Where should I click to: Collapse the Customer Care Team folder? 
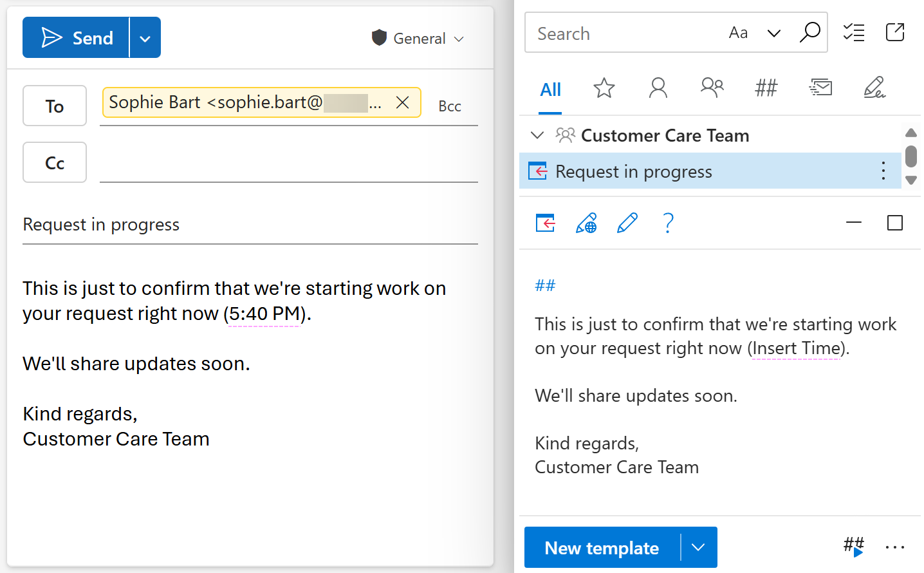pos(537,135)
